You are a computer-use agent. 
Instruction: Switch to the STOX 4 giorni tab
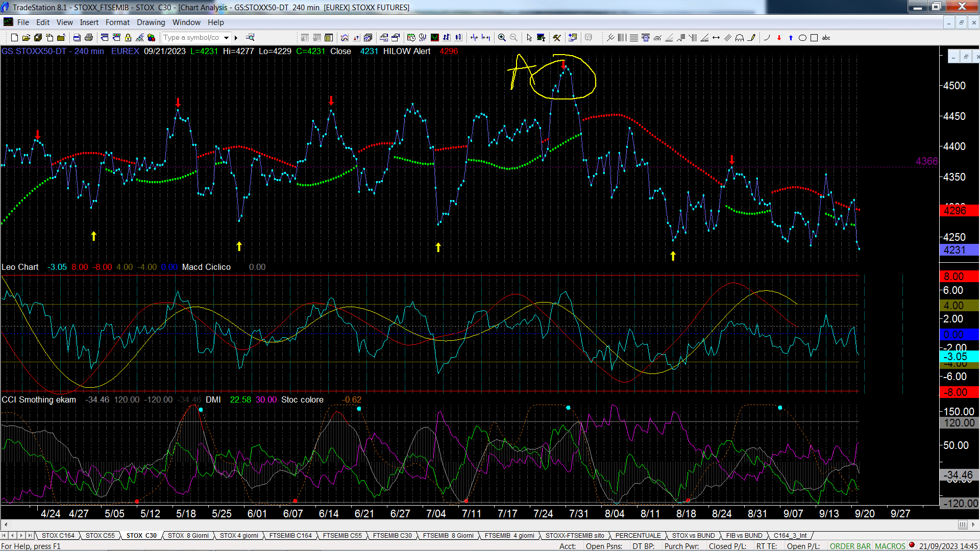239,535
